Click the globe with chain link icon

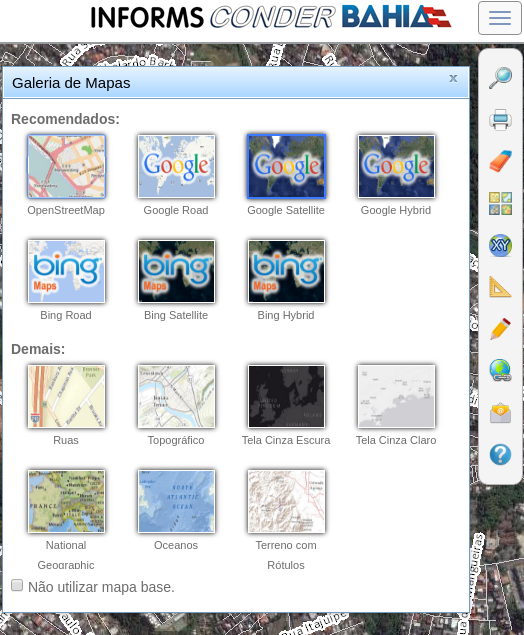point(500,371)
